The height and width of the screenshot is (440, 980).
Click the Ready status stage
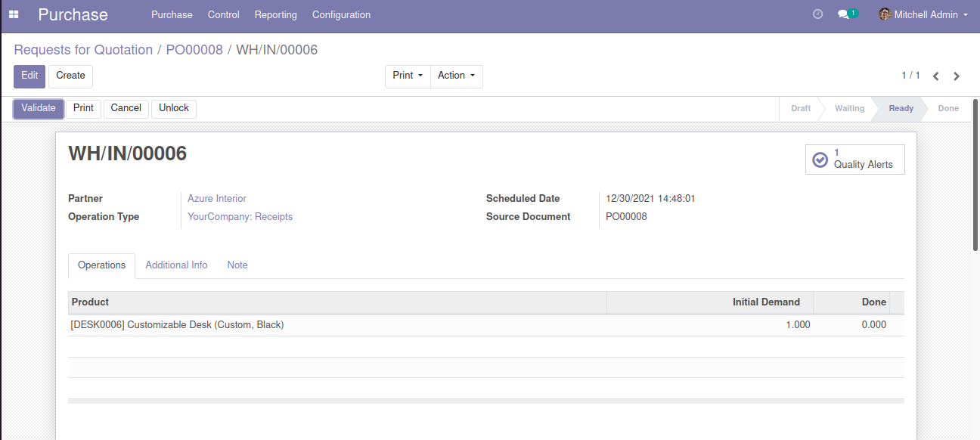click(x=901, y=109)
